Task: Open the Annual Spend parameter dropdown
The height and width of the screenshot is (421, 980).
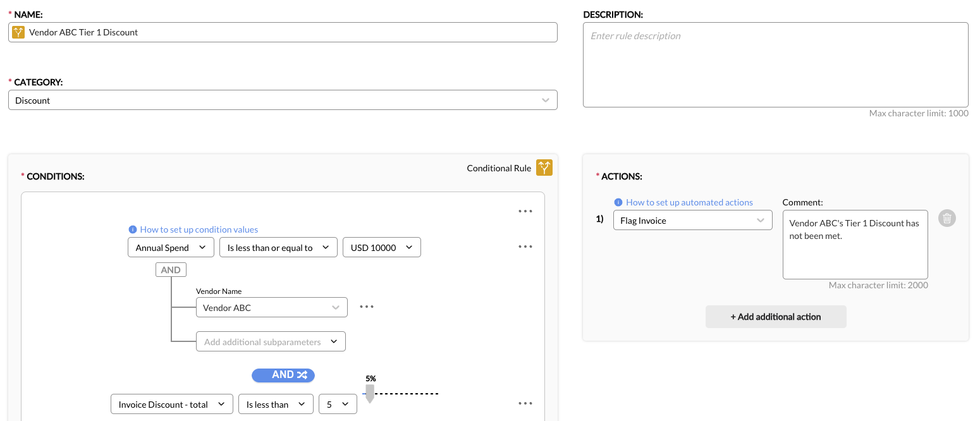Action: click(x=171, y=248)
